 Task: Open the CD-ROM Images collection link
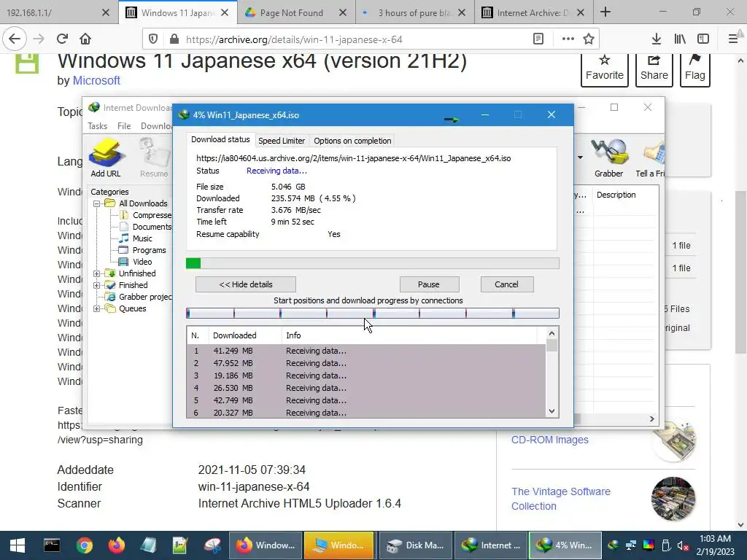550,440
